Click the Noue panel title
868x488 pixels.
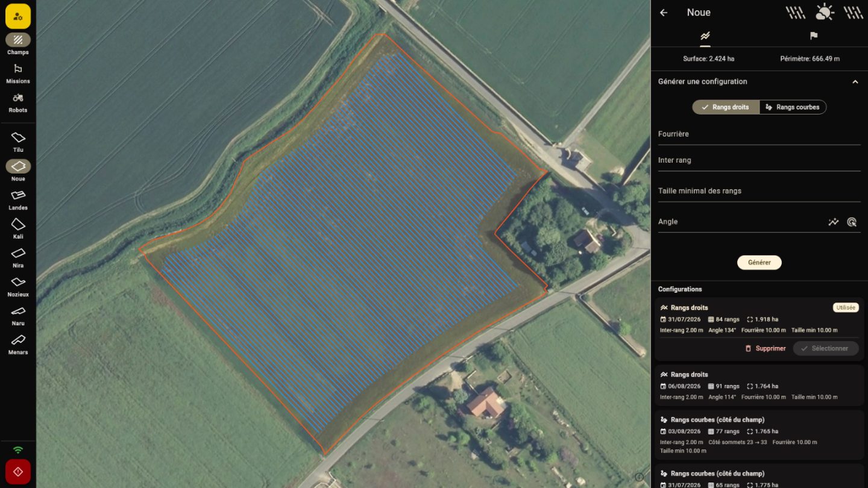click(699, 13)
